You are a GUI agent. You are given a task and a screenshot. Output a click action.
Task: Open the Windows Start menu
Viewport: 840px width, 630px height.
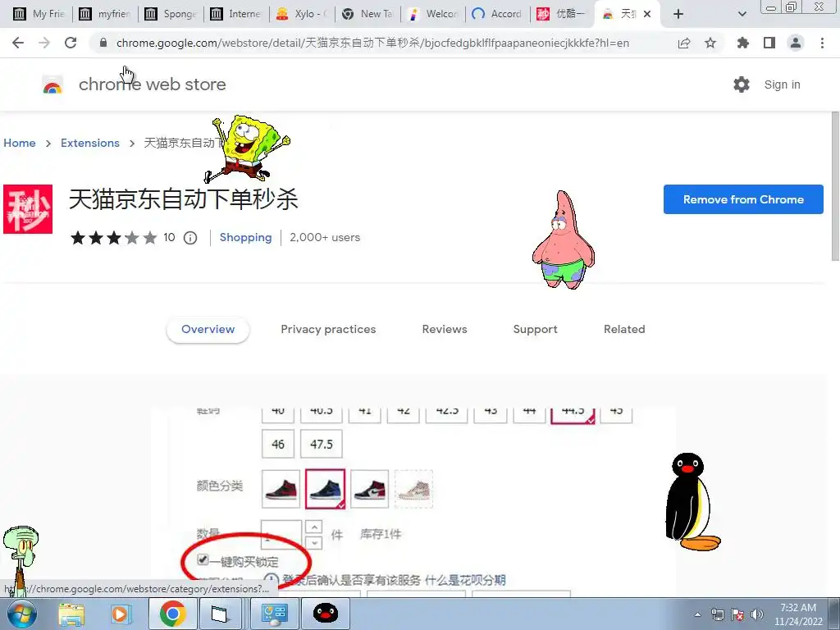click(21, 614)
